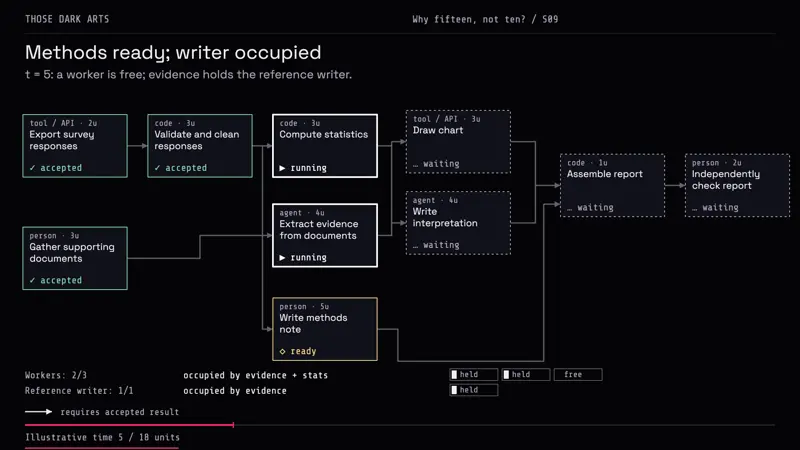Click the 'person · 3u' label on Gather documents
Viewport: 800px width, 450px height.
(54, 236)
